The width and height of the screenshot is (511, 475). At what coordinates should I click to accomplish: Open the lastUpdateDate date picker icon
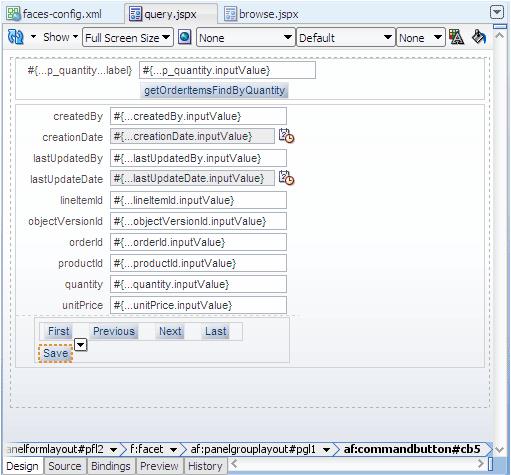click(x=286, y=178)
